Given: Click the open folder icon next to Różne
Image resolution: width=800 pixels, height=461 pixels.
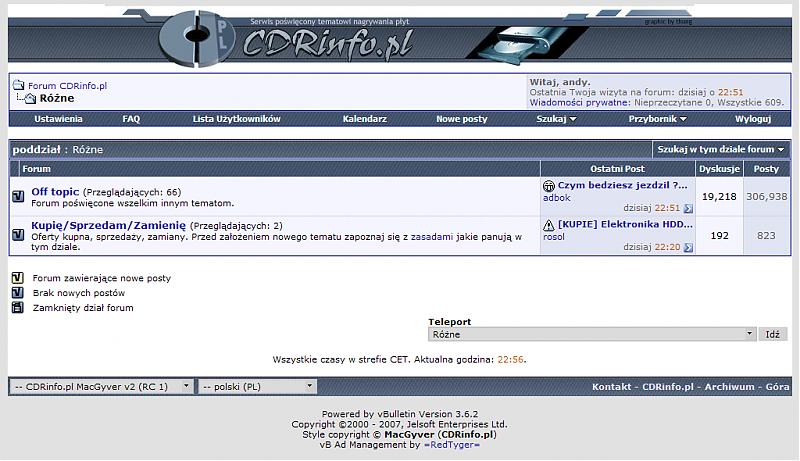Looking at the screenshot, I should click(x=30, y=98).
